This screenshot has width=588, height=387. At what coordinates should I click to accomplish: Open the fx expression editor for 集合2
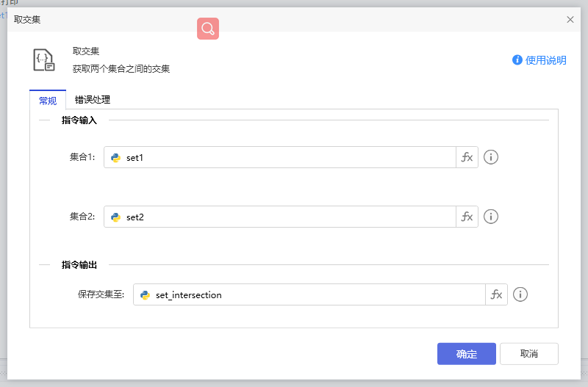click(467, 217)
